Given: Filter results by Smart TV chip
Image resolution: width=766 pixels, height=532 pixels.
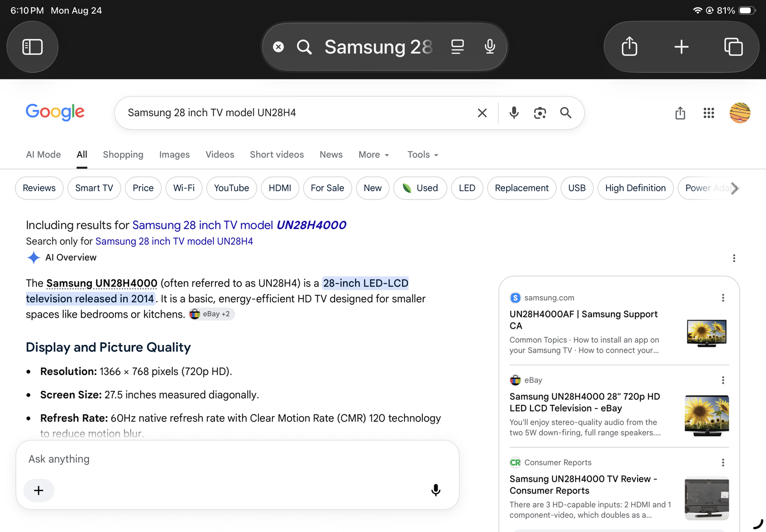Looking at the screenshot, I should coord(94,188).
